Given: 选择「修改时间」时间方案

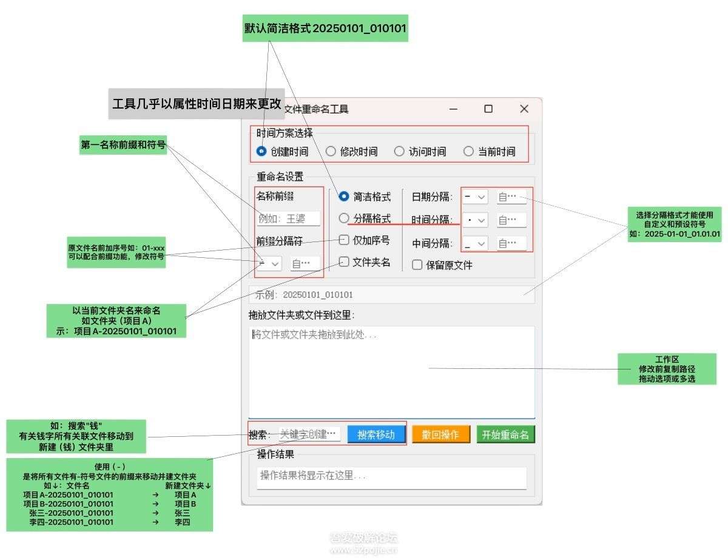Looking at the screenshot, I should click(331, 151).
